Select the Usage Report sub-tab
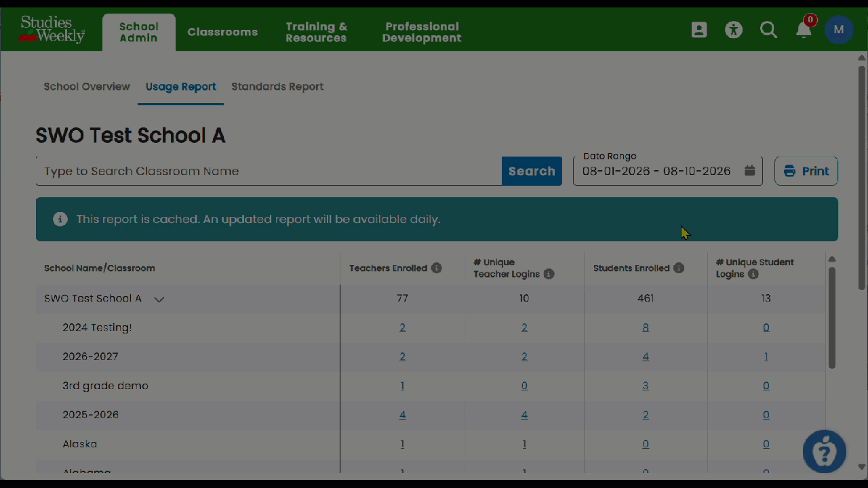This screenshot has width=868, height=488. 181,87
